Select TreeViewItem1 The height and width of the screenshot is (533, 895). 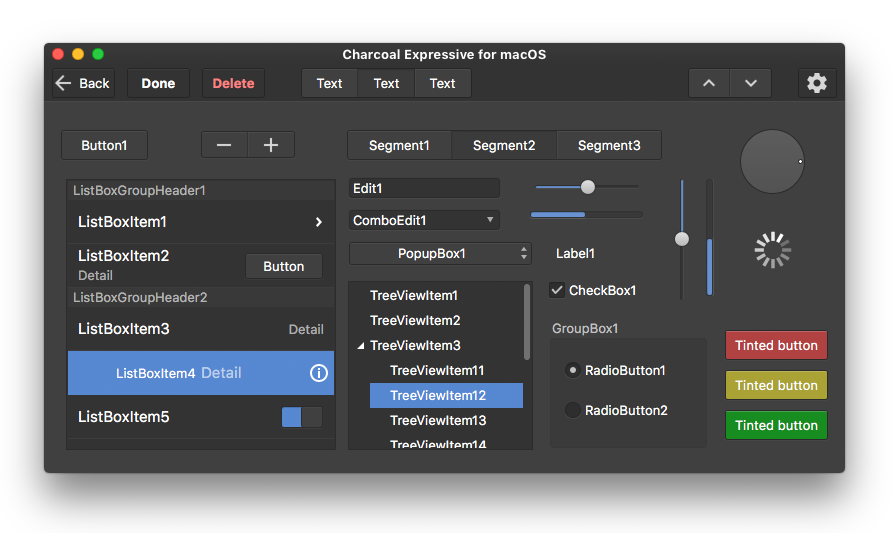pos(414,296)
